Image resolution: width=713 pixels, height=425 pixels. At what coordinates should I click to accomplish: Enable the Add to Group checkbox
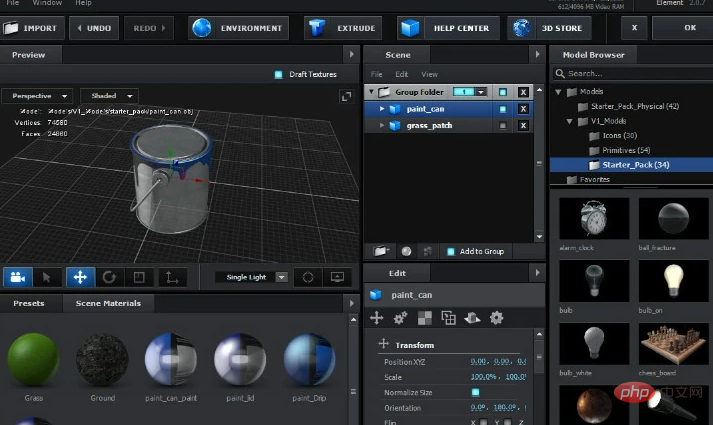[x=452, y=251]
